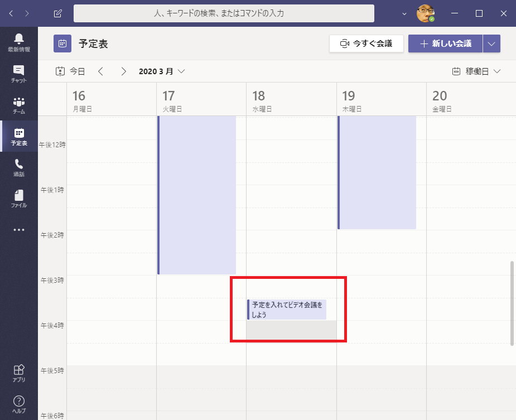Click the 新しい会議 button

[x=446, y=44]
